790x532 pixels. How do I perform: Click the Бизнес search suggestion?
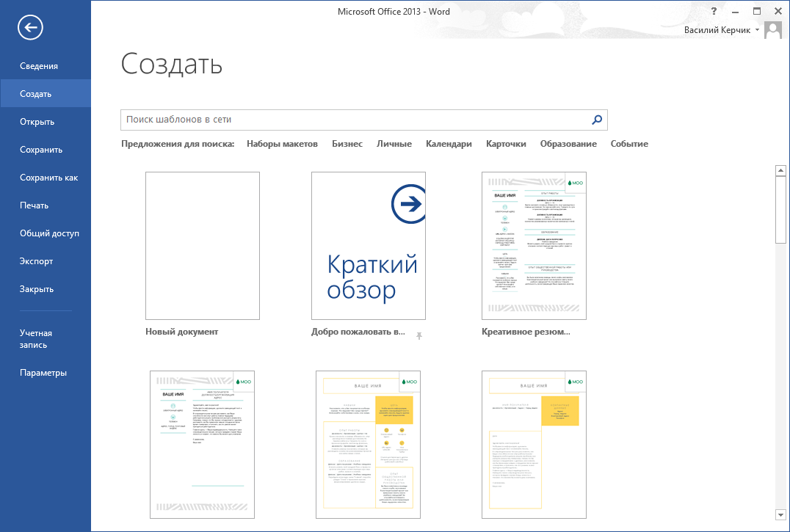coord(347,144)
